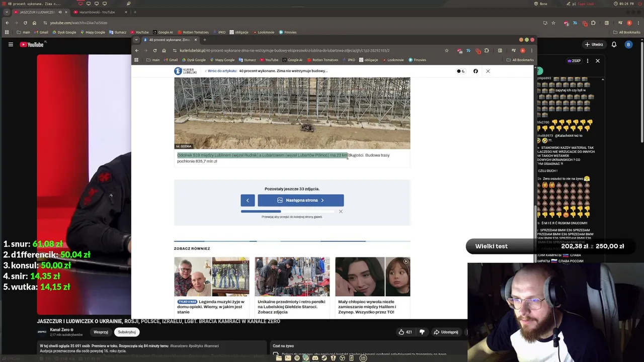The height and width of the screenshot is (362, 644).
Task: Open extensions puzzle icon in Kurier window
Action: (487, 50)
